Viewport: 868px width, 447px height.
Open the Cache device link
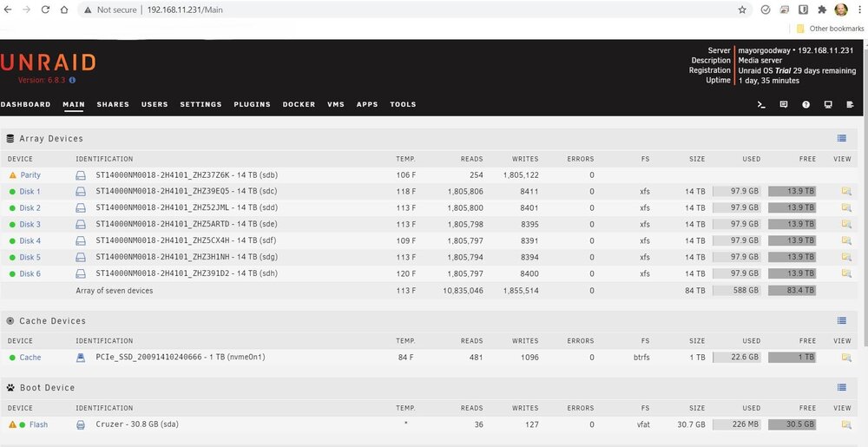(30, 358)
